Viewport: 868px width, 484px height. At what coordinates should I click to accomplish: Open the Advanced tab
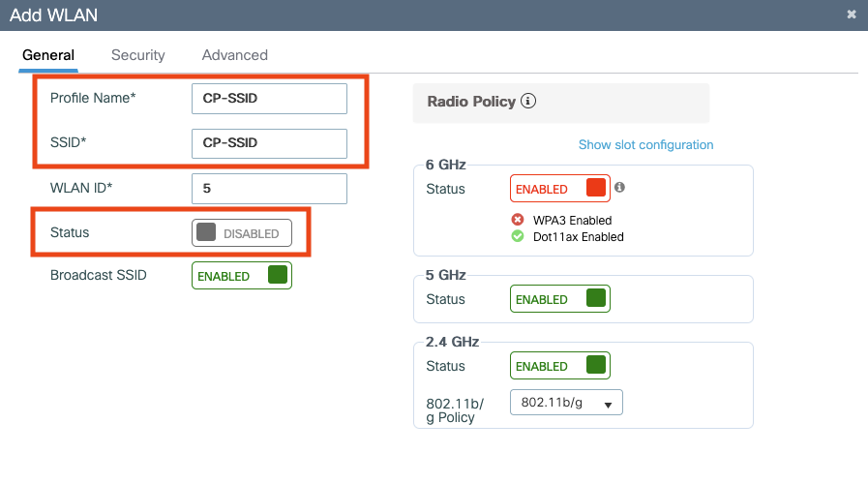[x=235, y=55]
